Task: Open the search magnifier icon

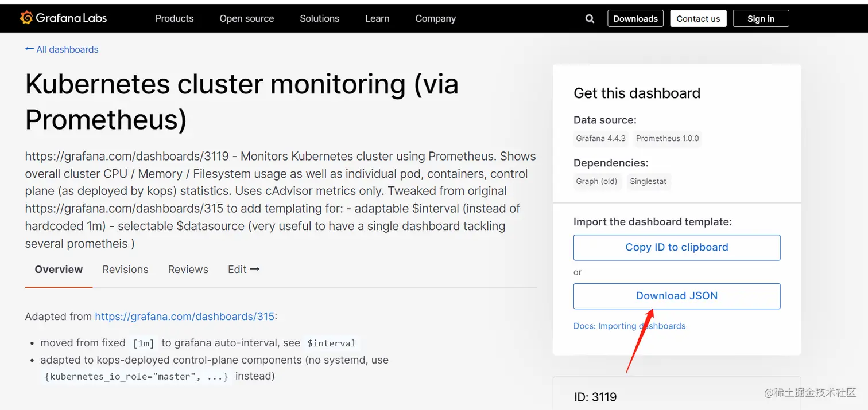Action: [x=590, y=19]
